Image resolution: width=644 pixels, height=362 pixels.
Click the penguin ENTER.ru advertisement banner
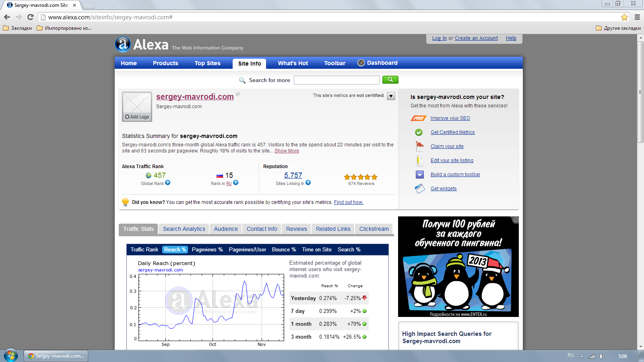pos(458,267)
